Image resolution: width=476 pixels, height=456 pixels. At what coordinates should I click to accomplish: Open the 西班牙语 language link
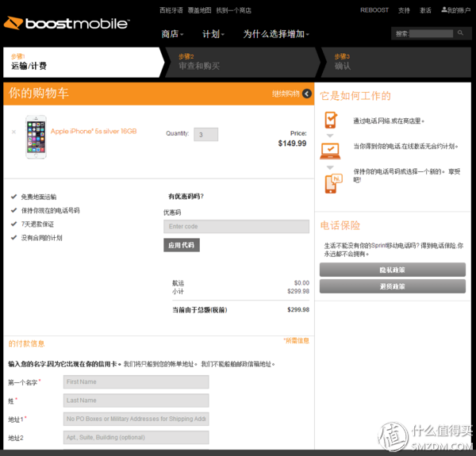pyautogui.click(x=171, y=10)
